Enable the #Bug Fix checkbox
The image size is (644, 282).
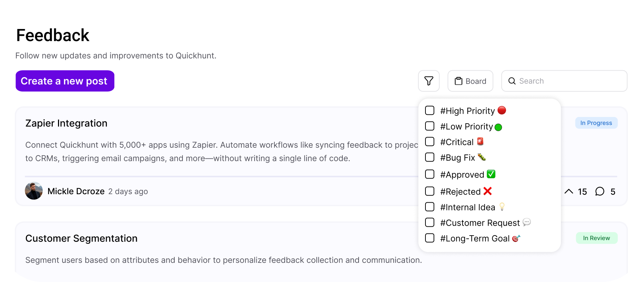tap(430, 157)
